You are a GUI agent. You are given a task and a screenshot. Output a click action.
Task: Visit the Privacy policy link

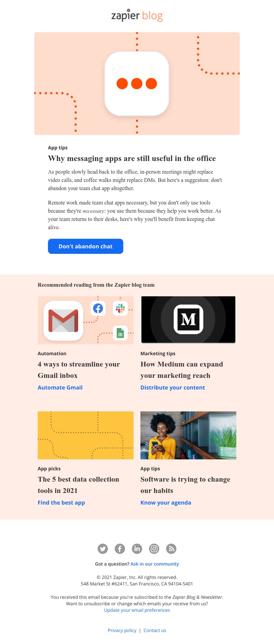[122, 630]
